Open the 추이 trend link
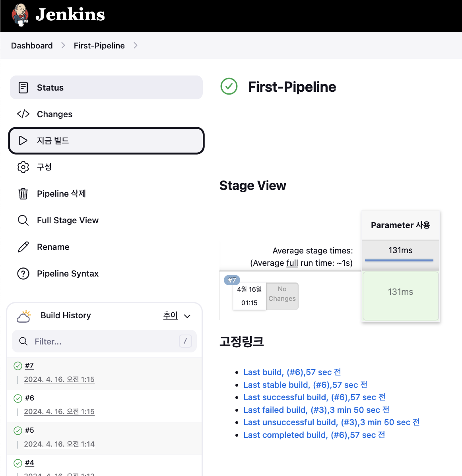This screenshot has width=462, height=476. [x=171, y=315]
